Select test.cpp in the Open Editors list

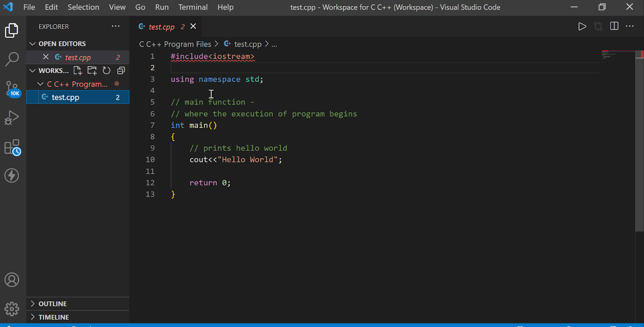point(78,57)
